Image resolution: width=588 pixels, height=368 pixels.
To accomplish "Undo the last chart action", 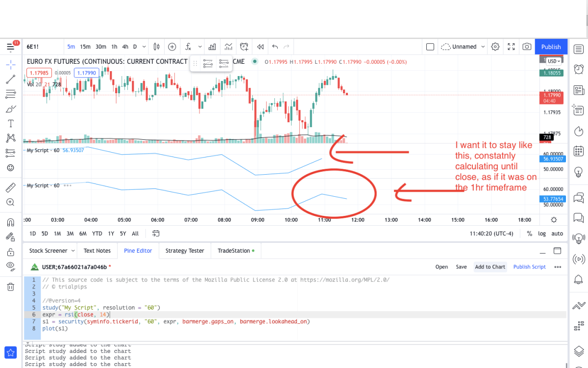I will (275, 47).
